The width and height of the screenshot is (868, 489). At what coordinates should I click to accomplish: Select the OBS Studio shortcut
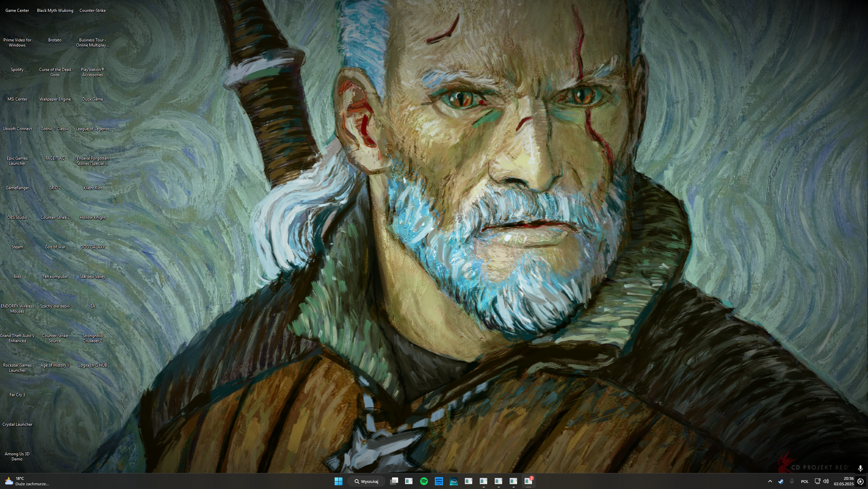17,217
